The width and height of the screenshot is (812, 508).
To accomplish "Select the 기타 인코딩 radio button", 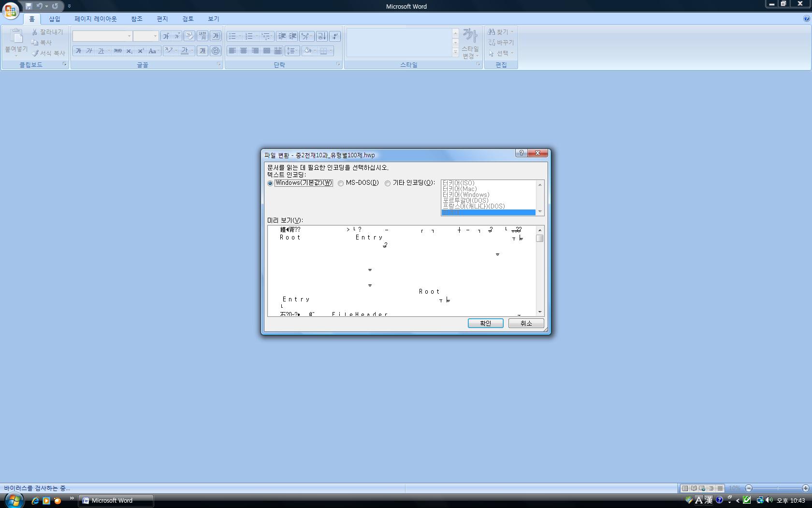I will tap(388, 183).
